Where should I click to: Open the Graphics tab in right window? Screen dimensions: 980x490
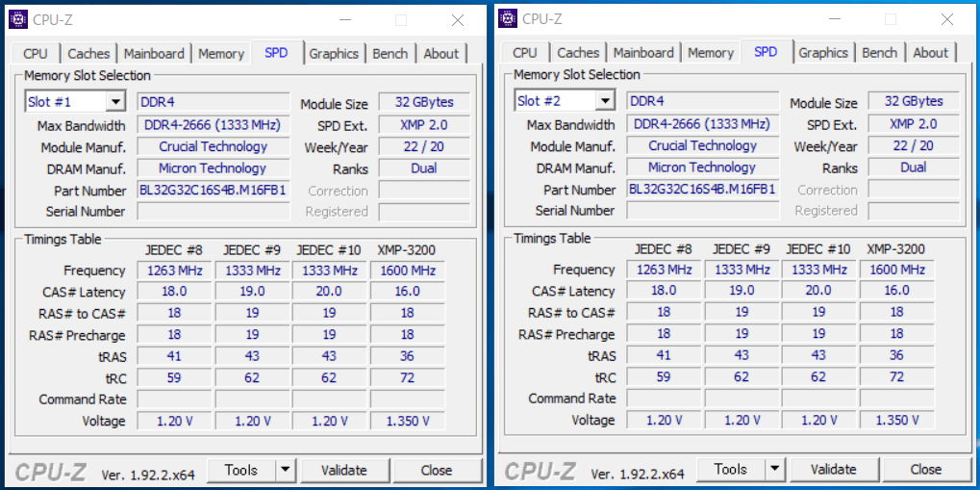pos(823,53)
